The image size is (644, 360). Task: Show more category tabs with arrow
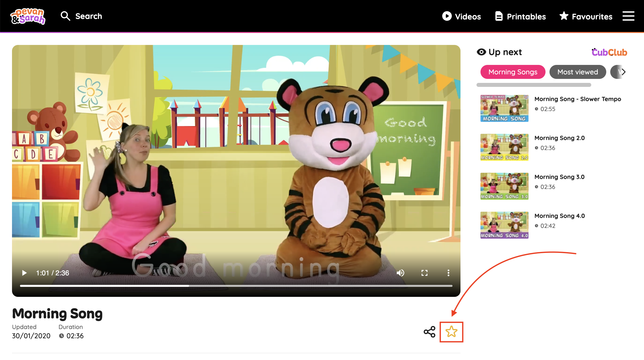(x=623, y=72)
